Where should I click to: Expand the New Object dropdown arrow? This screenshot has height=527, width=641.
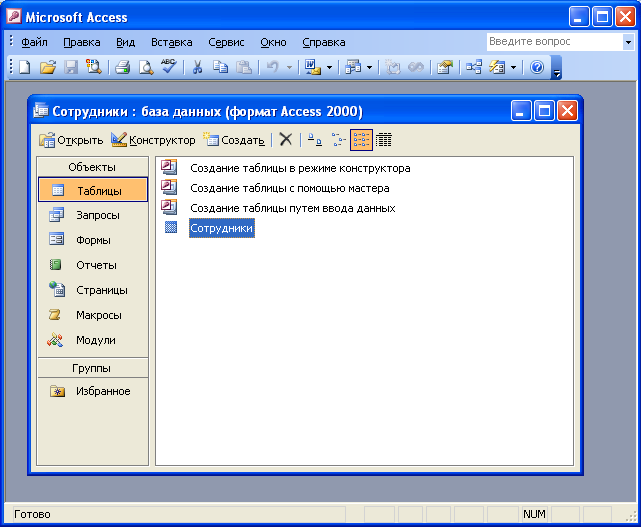pyautogui.click(x=513, y=67)
